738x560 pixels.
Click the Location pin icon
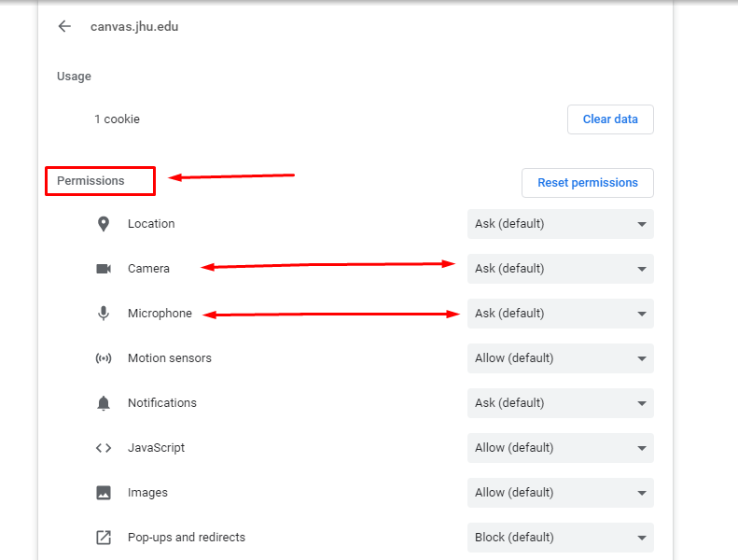click(x=104, y=224)
